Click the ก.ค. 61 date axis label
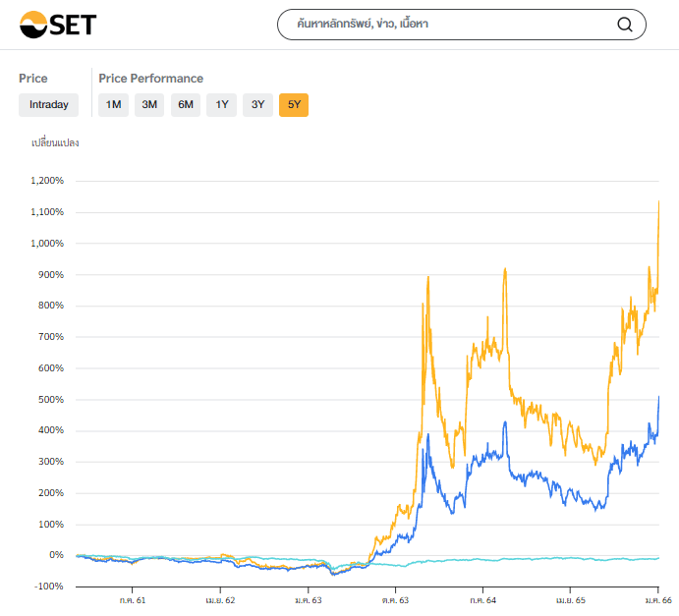Image resolution: width=679 pixels, height=616 pixels. [134, 599]
